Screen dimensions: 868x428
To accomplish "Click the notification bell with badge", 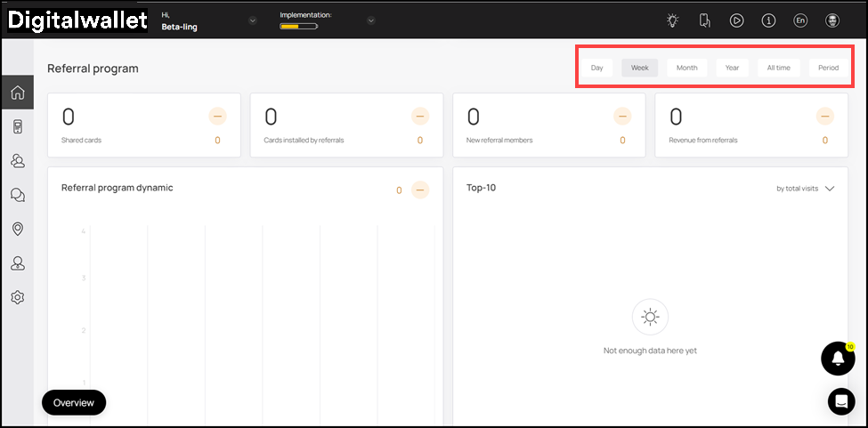I will click(x=838, y=359).
